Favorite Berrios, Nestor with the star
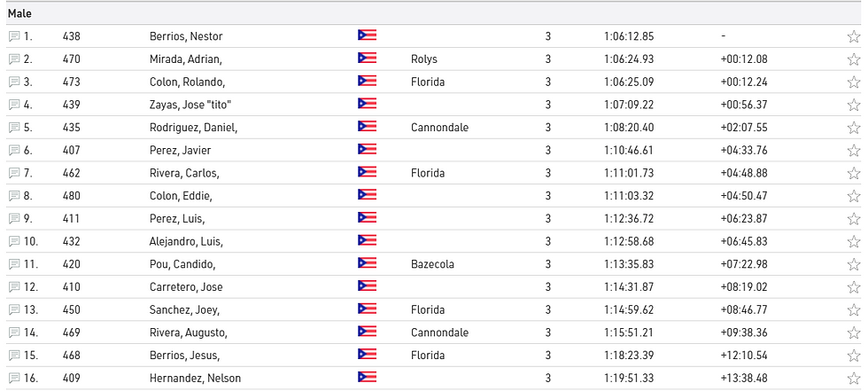The height and width of the screenshot is (391, 868). pos(853,36)
